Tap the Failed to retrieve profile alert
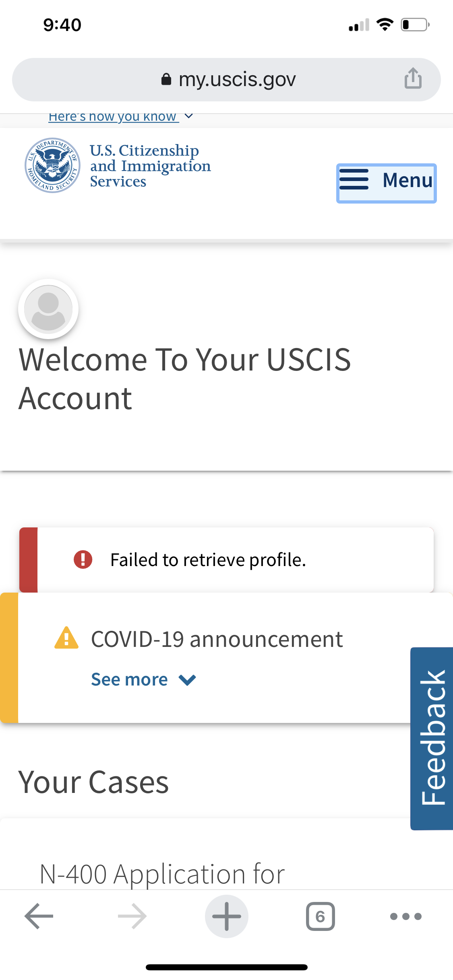Viewport: 453px width, 980px height. 226,560
